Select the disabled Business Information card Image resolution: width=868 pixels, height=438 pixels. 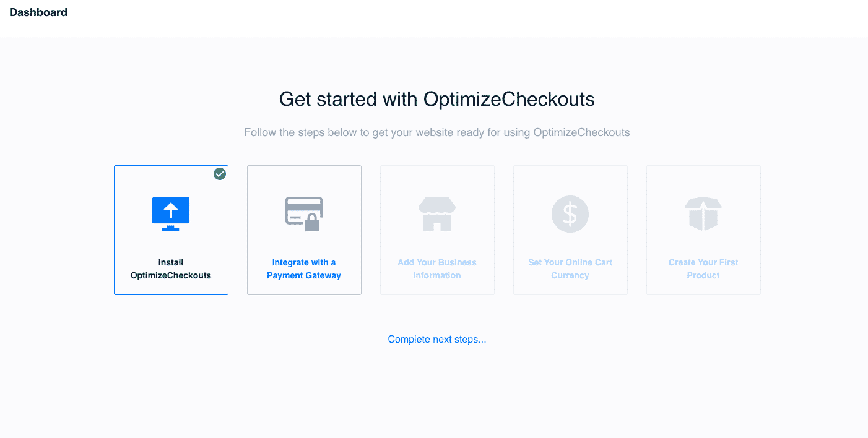(437, 230)
